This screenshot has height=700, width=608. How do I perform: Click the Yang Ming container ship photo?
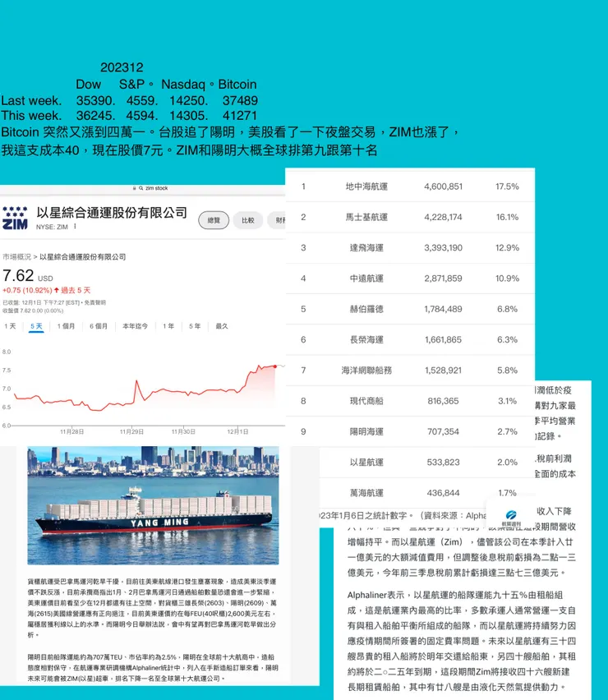[x=153, y=505]
